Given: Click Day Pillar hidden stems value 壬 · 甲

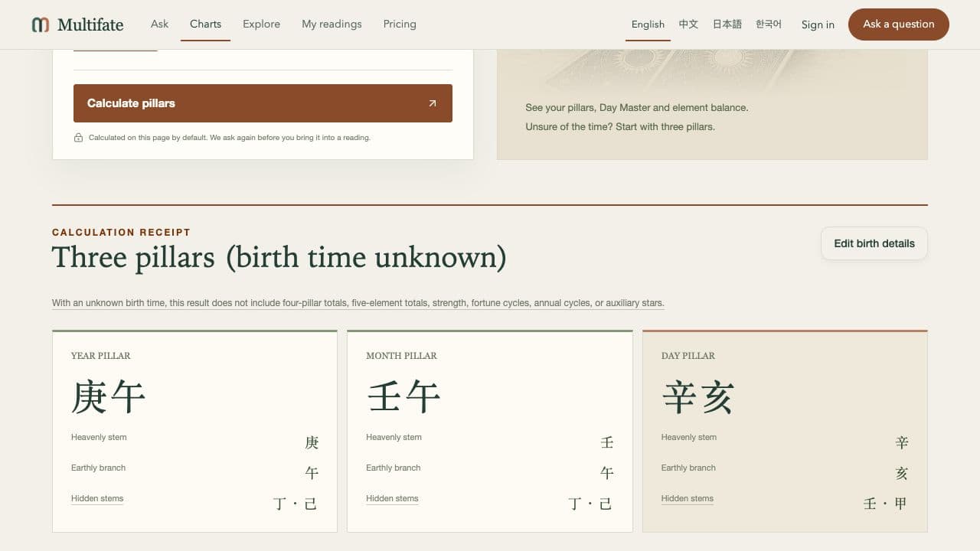Looking at the screenshot, I should click(886, 504).
